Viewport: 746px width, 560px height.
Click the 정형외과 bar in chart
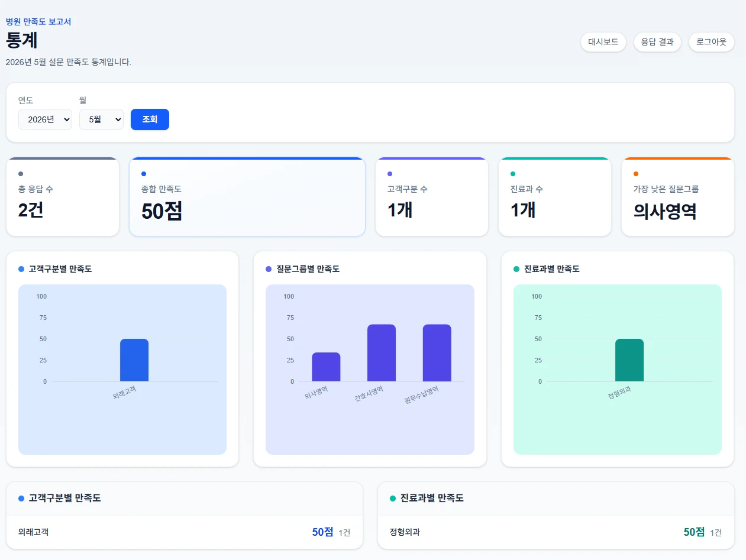click(629, 360)
